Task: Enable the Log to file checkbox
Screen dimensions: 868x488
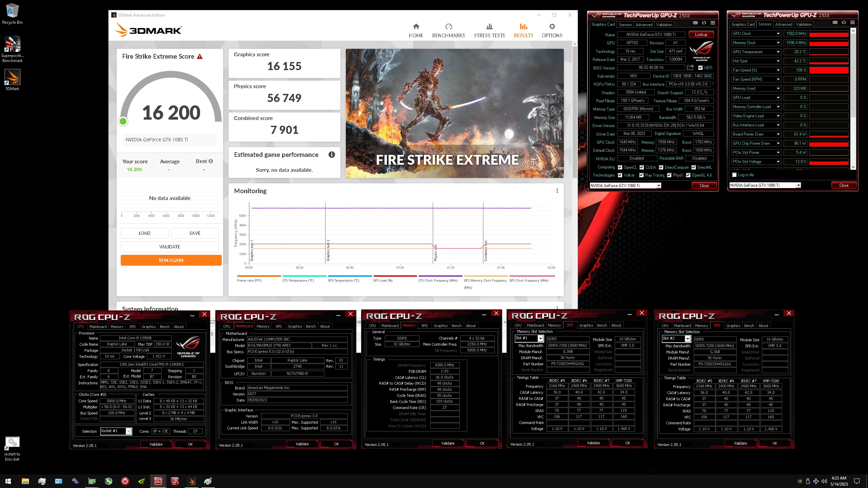Action: pos(734,175)
